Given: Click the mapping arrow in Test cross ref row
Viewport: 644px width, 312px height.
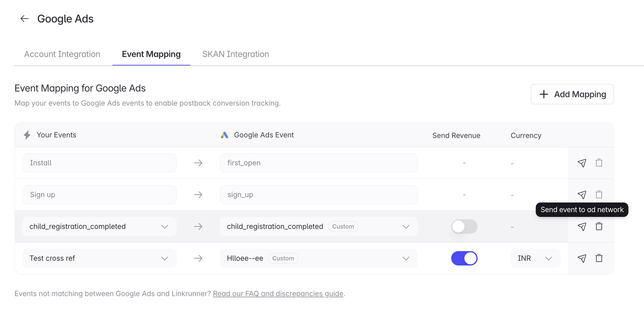Looking at the screenshot, I should click(198, 258).
